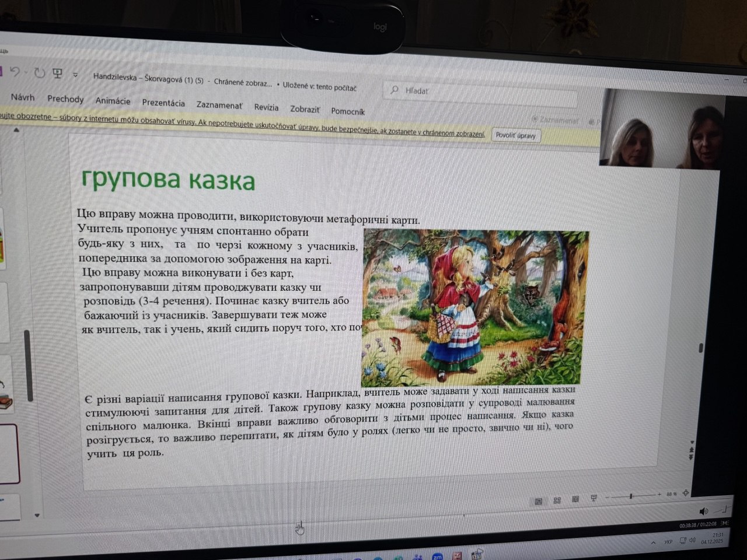Open the Animácie ribbon tab

coord(113,101)
